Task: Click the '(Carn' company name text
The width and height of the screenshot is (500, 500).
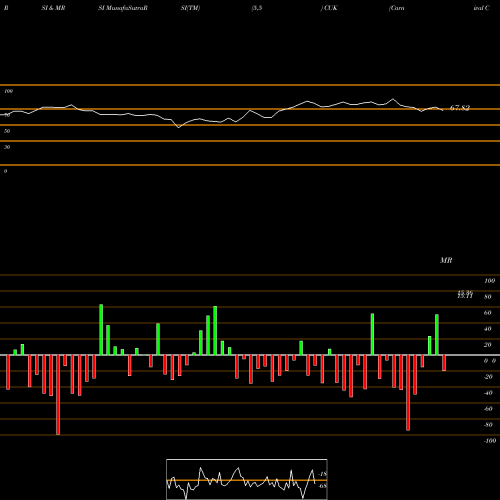Action: [x=397, y=8]
